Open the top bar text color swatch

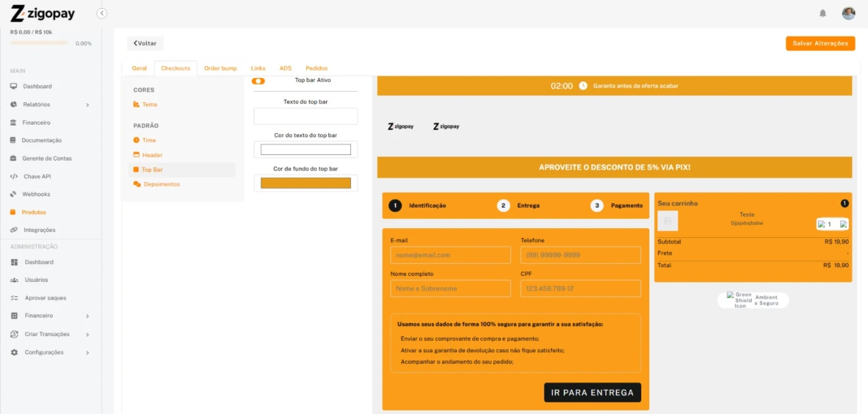pos(306,149)
